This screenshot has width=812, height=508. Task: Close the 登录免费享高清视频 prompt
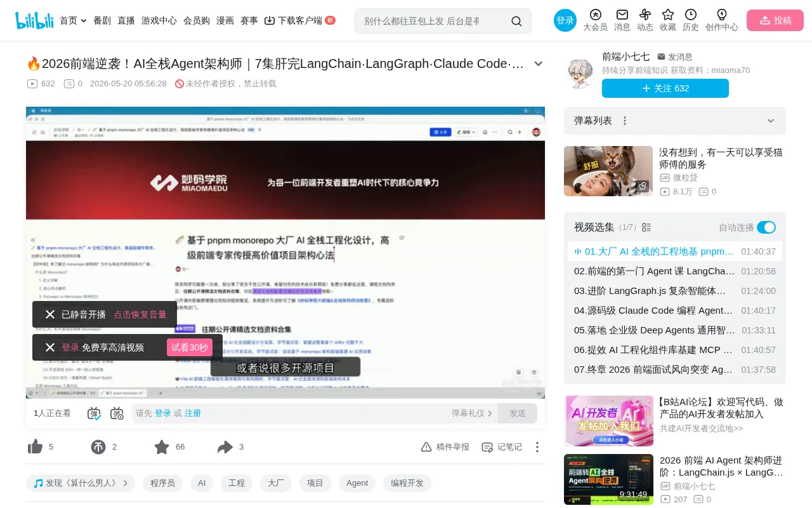[x=50, y=347]
